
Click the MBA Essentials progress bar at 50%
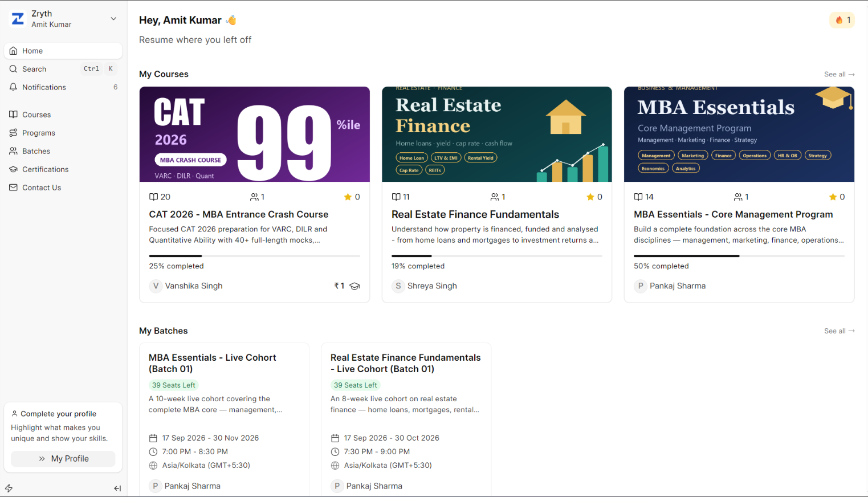pos(739,256)
